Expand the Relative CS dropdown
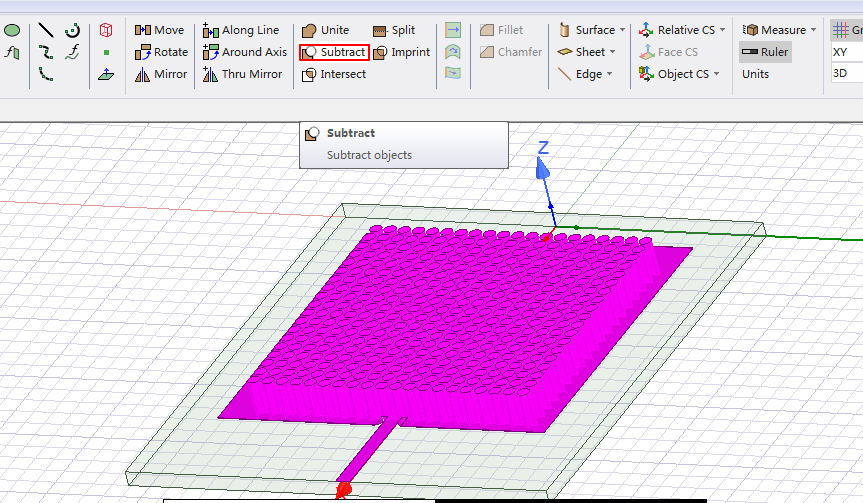This screenshot has width=863, height=503. coord(682,30)
